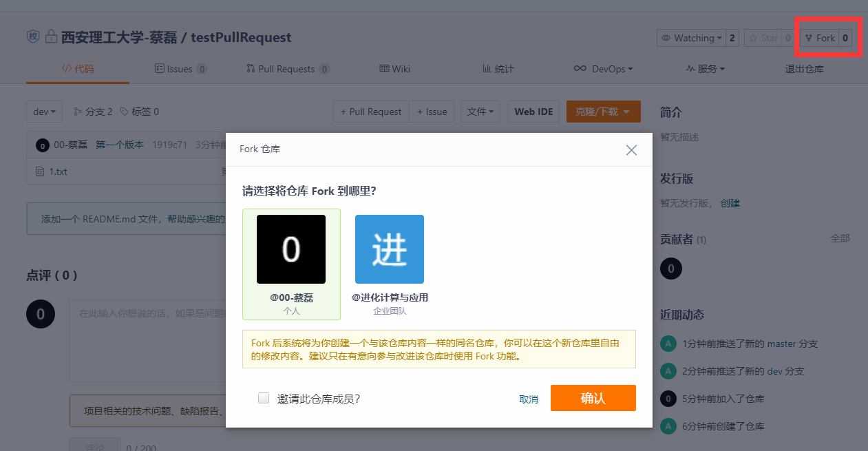Click the 创建 release link
The image size is (868, 451).
[x=730, y=203]
